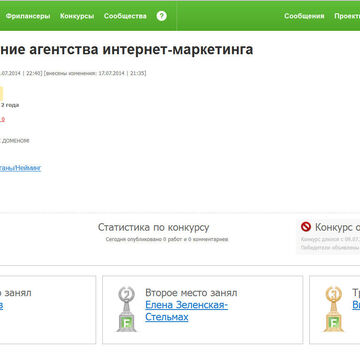Click the red prohibited contest-closed icon
Screen dimensions: 360x360
[x=306, y=227]
